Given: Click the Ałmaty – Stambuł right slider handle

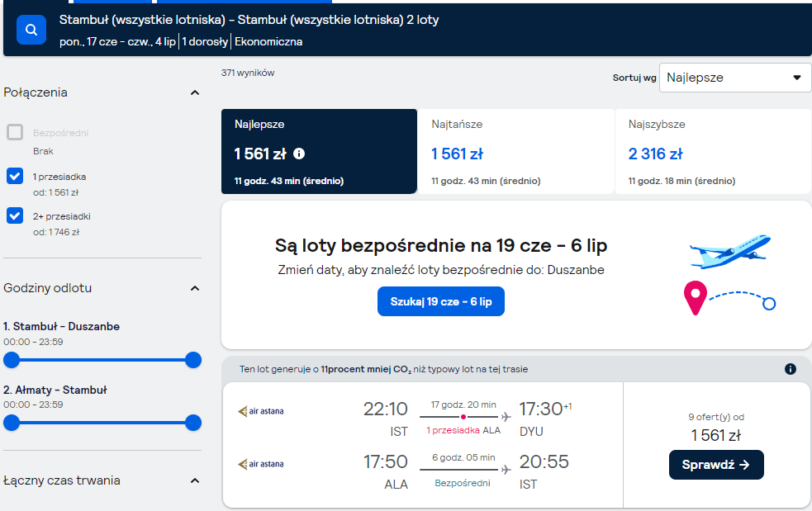Looking at the screenshot, I should click(x=193, y=423).
